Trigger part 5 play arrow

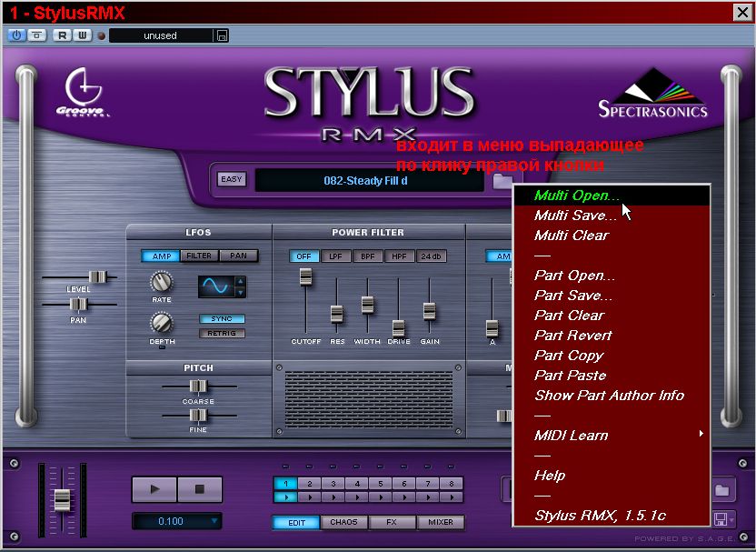381,497
